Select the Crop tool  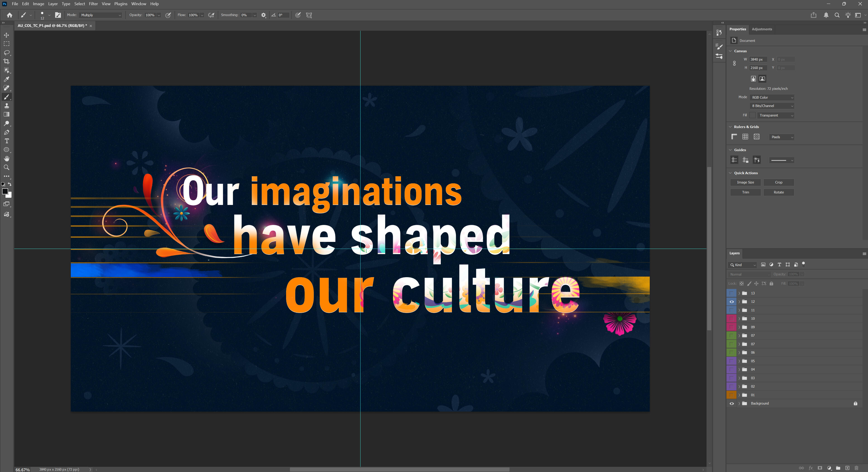click(x=6, y=61)
